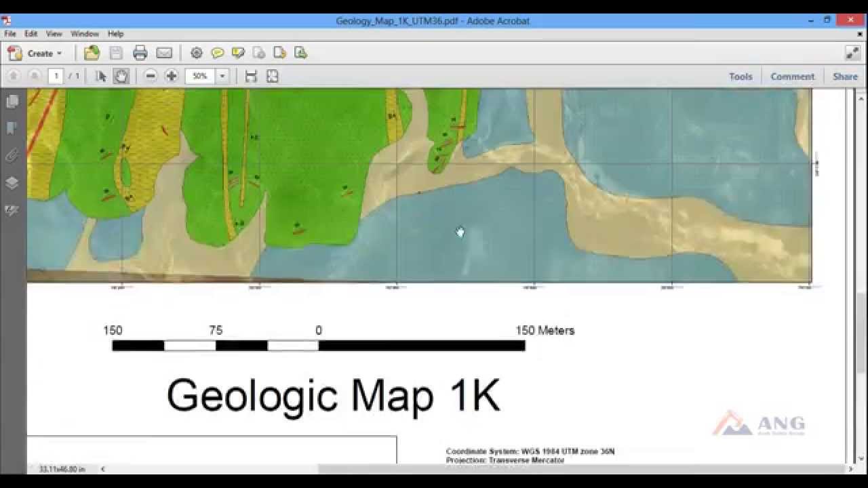Add a sticky note comment
868x488 pixels.
(x=217, y=53)
